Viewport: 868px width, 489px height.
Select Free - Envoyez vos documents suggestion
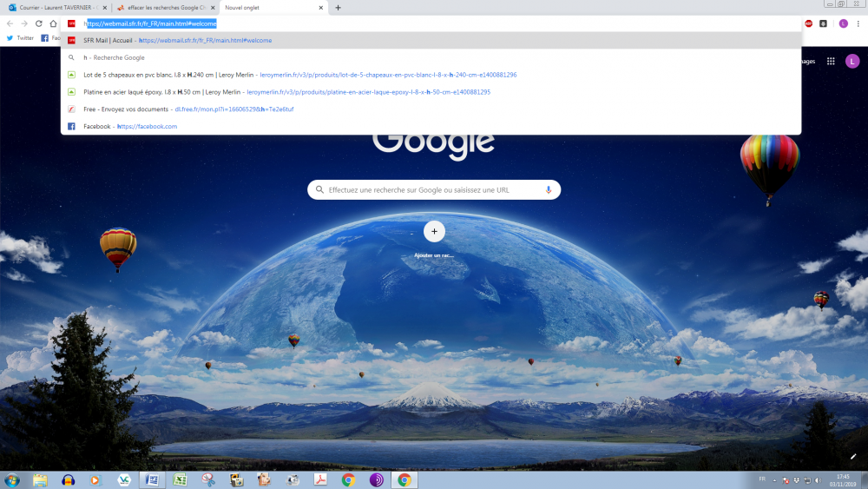(431, 109)
